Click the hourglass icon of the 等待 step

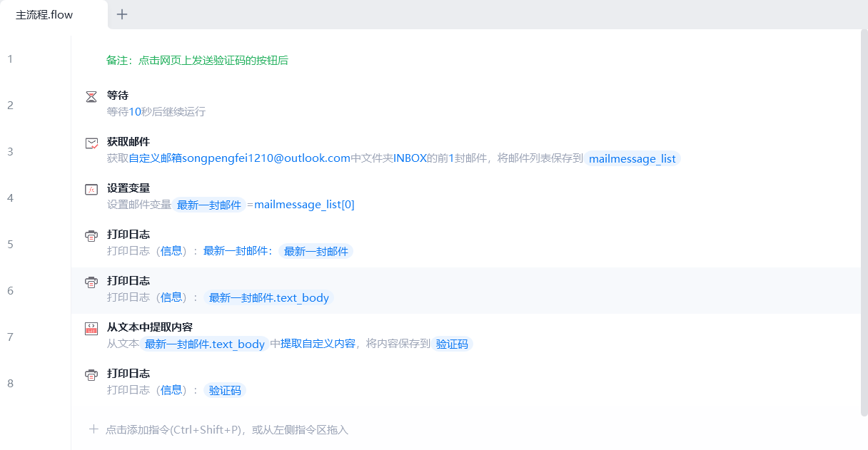91,96
